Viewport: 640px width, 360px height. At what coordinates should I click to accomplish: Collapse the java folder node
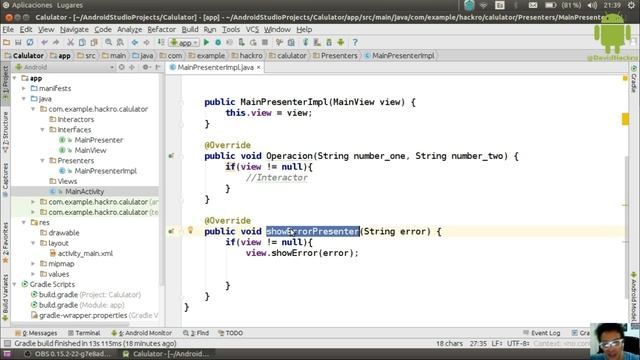coord(24,98)
